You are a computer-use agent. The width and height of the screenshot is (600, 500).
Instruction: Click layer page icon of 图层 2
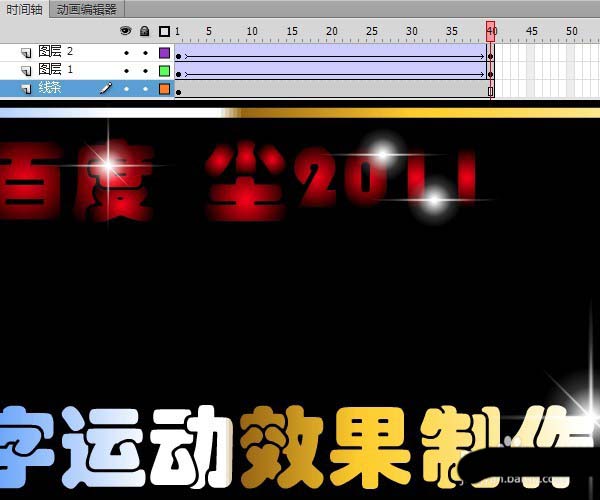point(26,53)
